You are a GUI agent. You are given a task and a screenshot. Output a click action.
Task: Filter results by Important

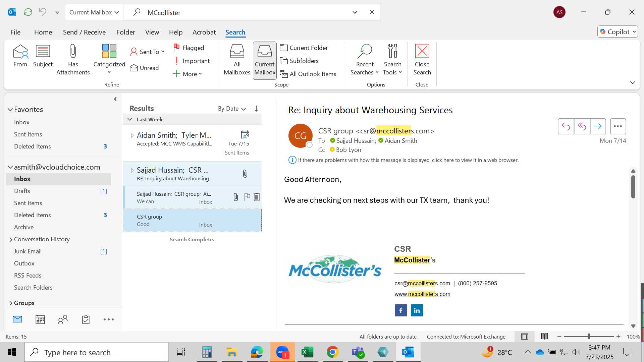pos(192,61)
